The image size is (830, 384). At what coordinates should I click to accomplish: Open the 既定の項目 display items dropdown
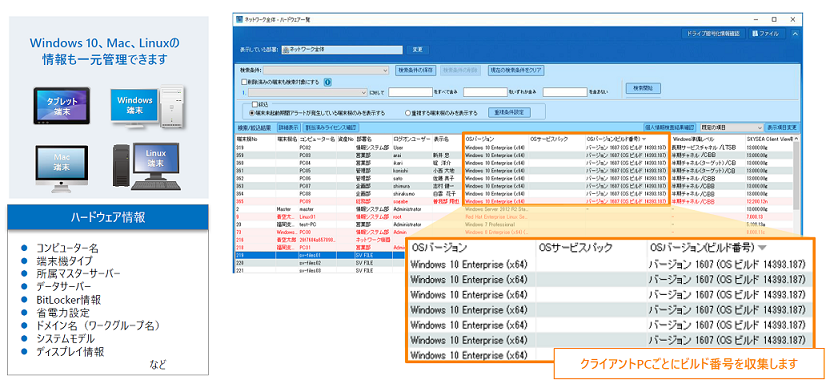click(731, 128)
